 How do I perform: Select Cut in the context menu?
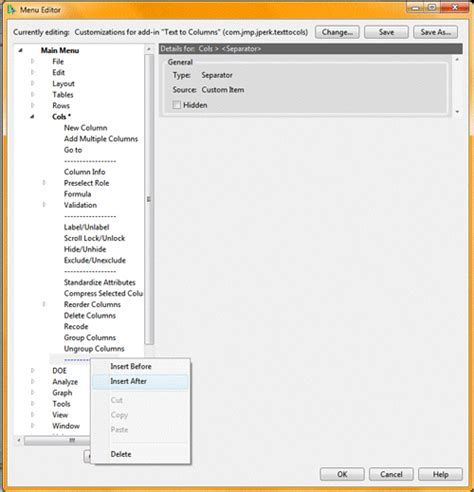[x=140, y=400]
